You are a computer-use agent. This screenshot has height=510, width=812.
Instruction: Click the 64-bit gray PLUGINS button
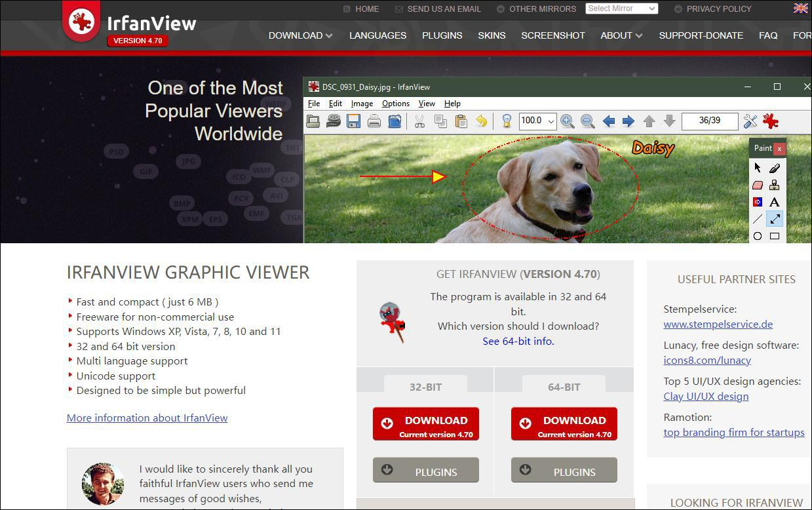coord(564,470)
